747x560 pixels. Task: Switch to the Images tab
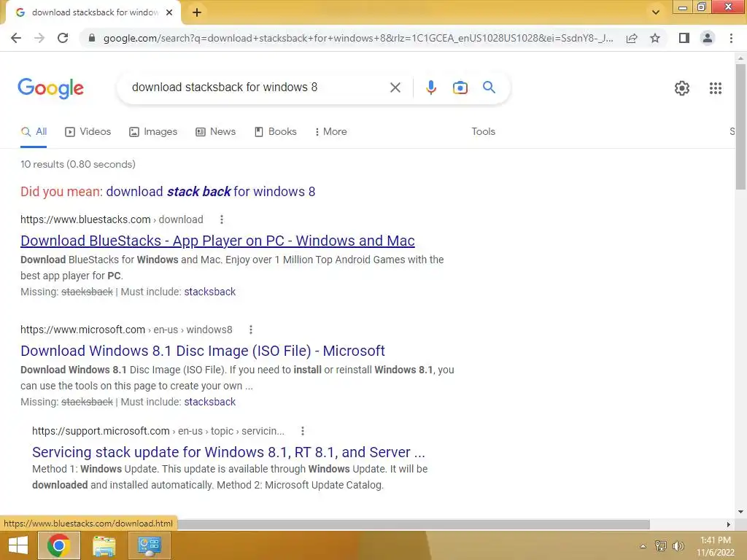pyautogui.click(x=153, y=132)
